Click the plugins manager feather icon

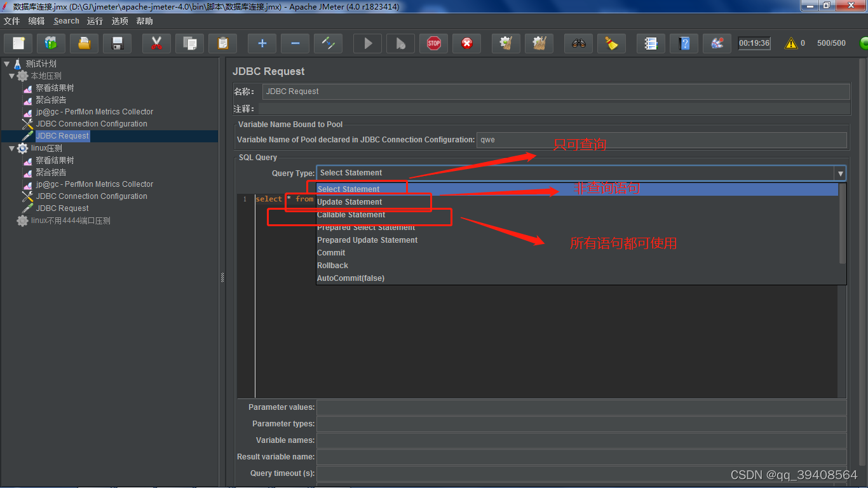(x=717, y=43)
